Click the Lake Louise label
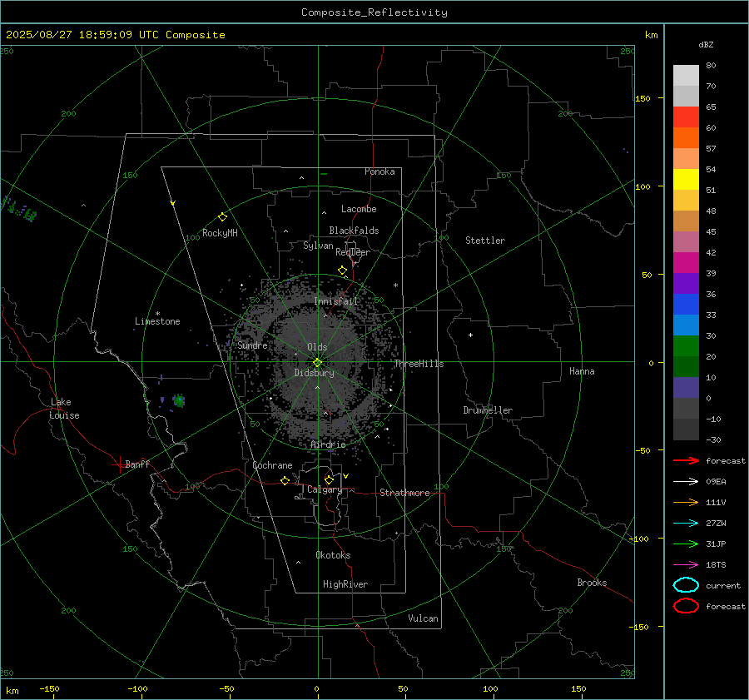This screenshot has height=700, width=749. (x=64, y=409)
